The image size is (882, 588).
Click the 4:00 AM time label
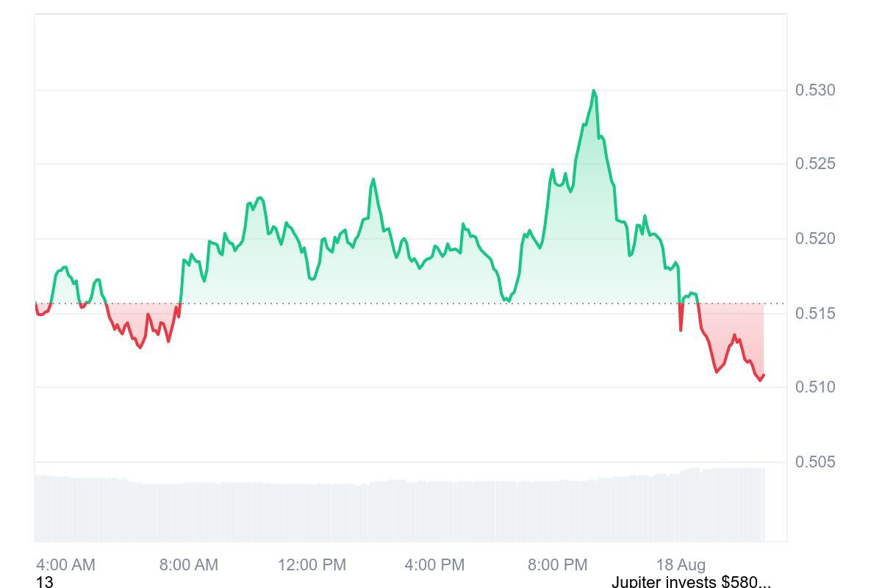[65, 565]
